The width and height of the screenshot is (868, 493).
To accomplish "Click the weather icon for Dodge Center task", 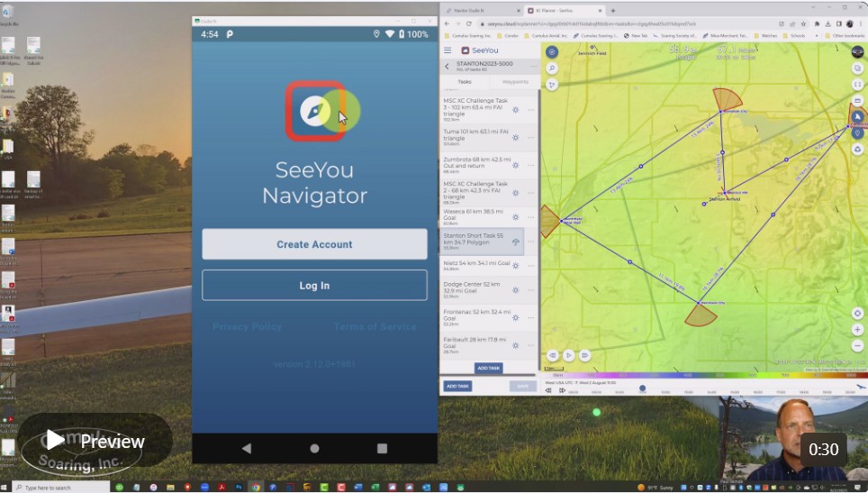I will 515,290.
